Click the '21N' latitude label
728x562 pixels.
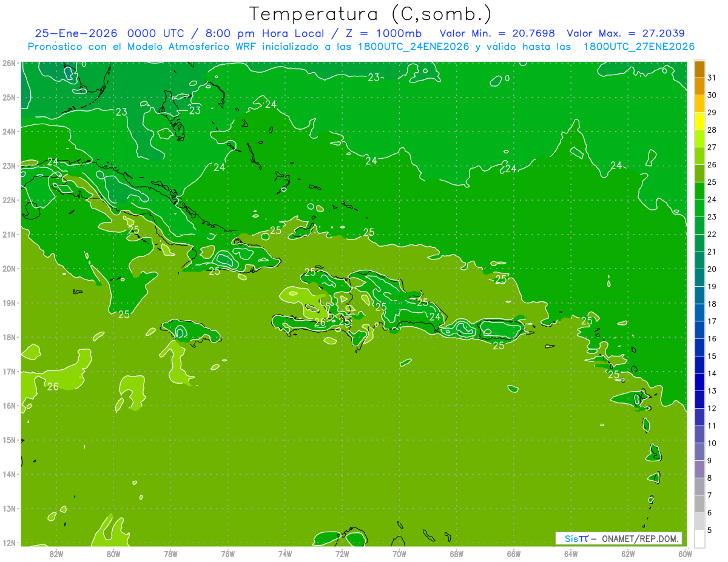point(8,234)
